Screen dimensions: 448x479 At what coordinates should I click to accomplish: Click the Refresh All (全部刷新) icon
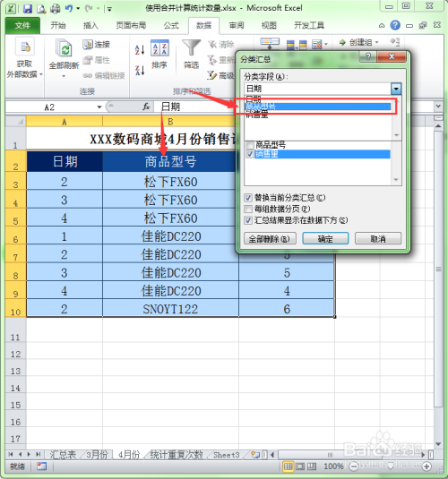(65, 49)
